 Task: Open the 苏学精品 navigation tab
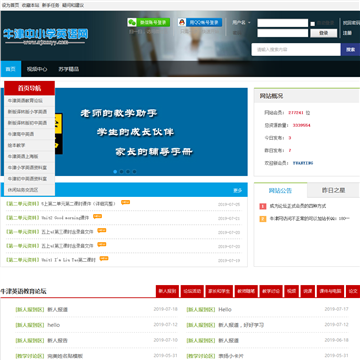click(69, 69)
